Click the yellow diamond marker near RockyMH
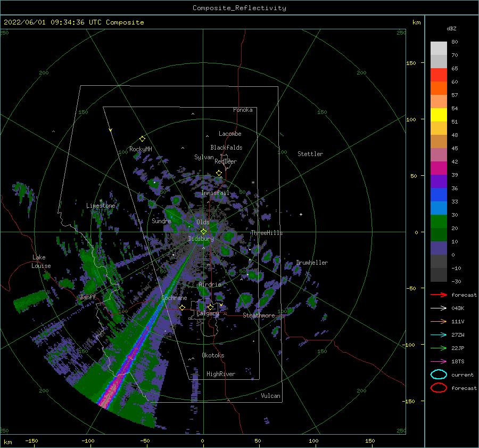This screenshot has width=479, height=448. tap(142, 139)
